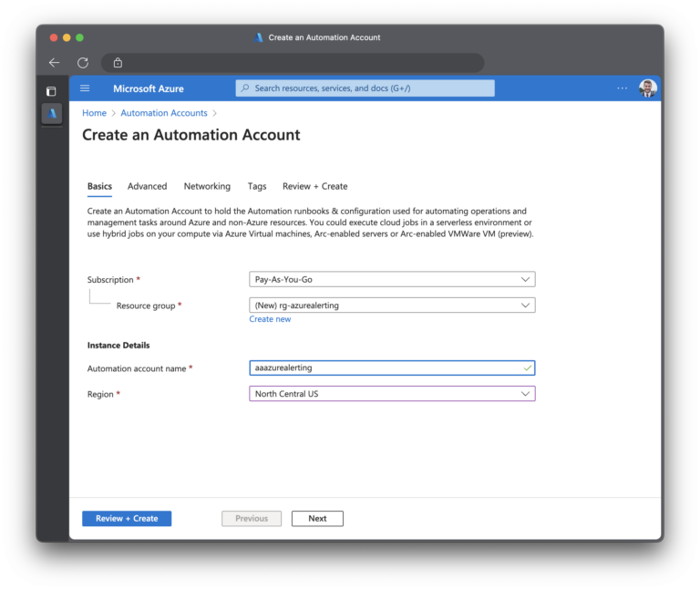Open the user profile avatar
700x590 pixels.
(647, 88)
